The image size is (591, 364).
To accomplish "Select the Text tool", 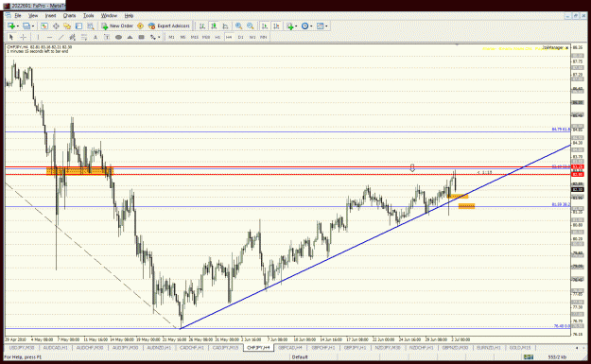I will (x=96, y=37).
